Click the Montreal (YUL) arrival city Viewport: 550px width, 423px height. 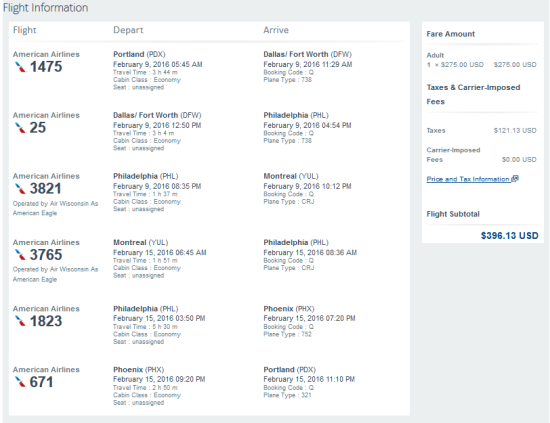291,176
